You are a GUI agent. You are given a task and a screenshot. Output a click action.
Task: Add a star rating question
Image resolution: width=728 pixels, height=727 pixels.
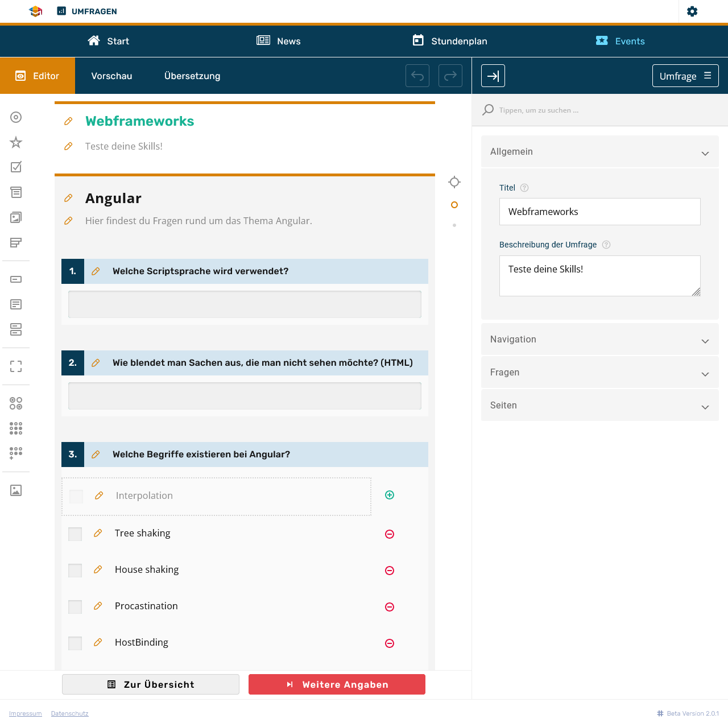coord(15,143)
